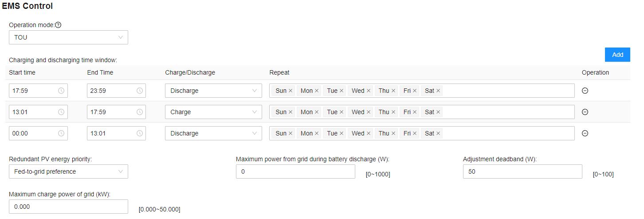Viewport: 644px width, 219px height.
Task: Remove the 17:59–23:59 Discharge row
Action: pyautogui.click(x=585, y=91)
